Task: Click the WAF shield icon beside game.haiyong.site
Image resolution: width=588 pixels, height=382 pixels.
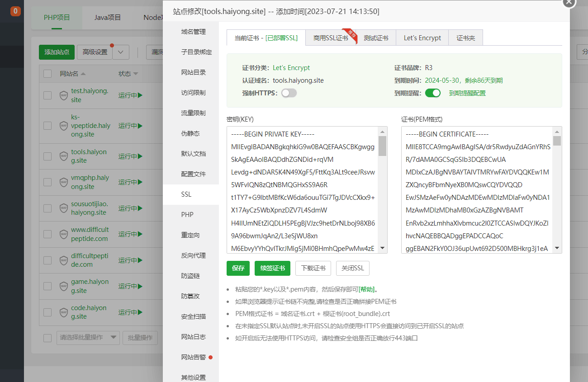Action: click(64, 286)
